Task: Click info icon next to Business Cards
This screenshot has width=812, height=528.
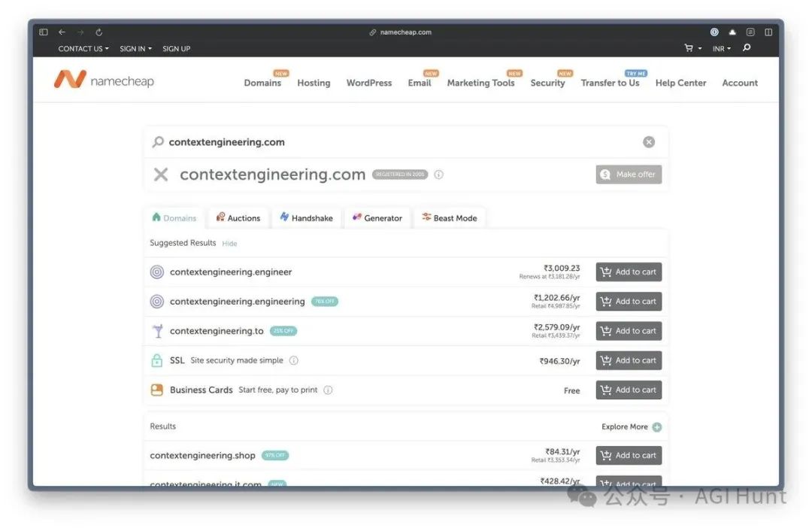Action: pyautogui.click(x=328, y=390)
